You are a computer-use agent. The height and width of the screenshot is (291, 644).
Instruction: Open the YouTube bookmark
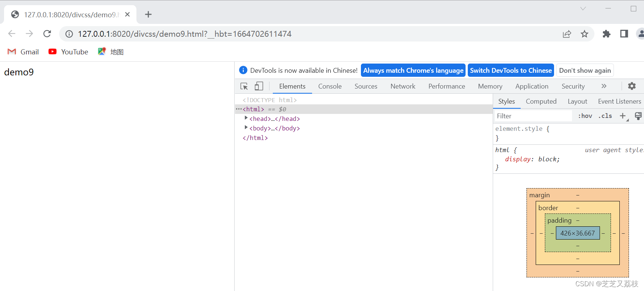(68, 52)
